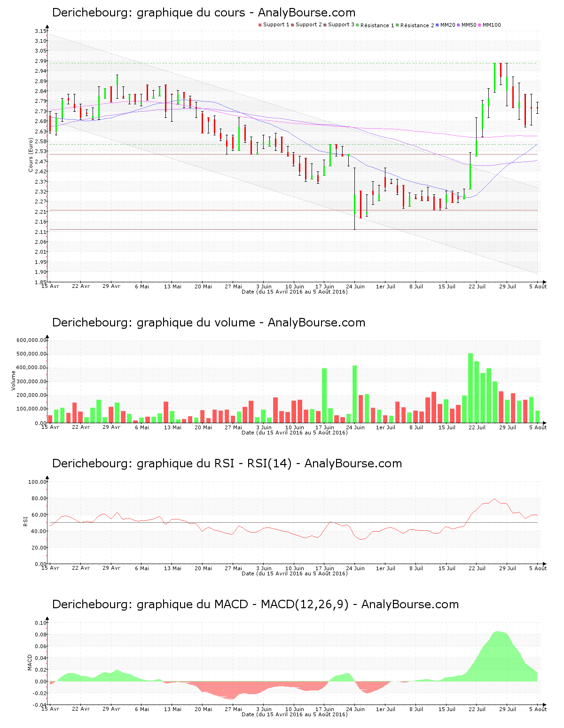Click the MM100 pink legend swatch
Image resolution: width=564 pixels, height=728 pixels.
coord(479,25)
